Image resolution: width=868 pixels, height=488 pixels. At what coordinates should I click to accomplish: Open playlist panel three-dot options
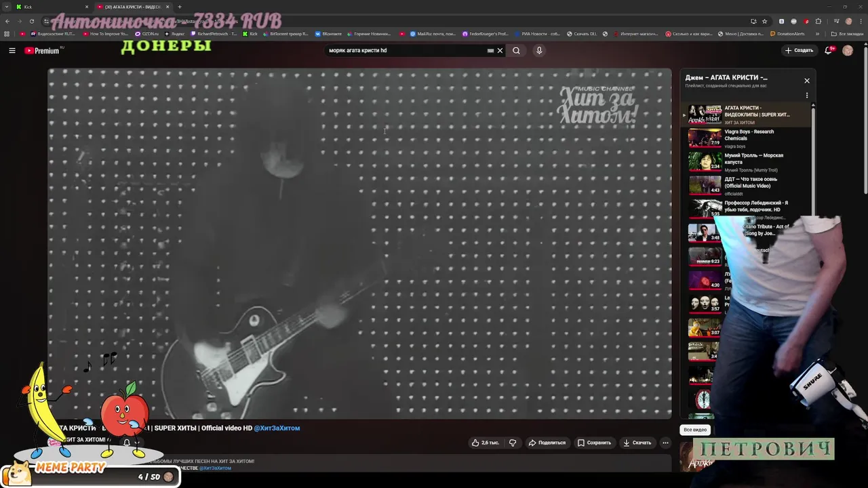(x=807, y=96)
